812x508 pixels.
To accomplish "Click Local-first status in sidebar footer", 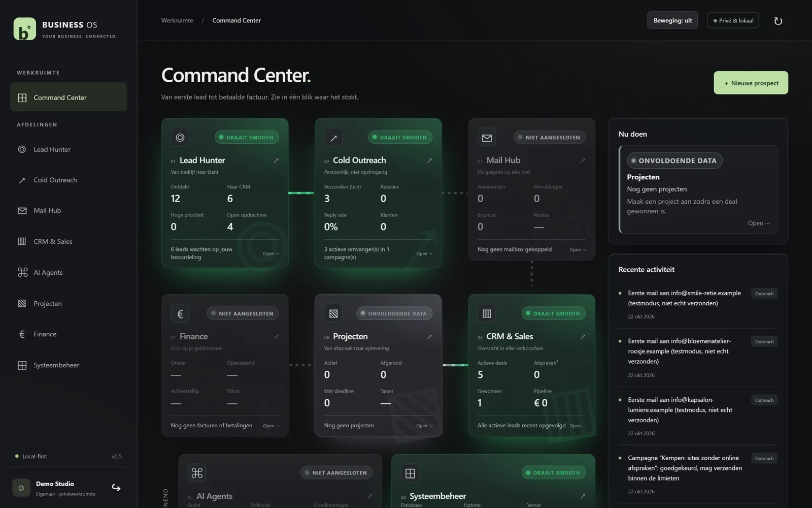I will (31, 456).
